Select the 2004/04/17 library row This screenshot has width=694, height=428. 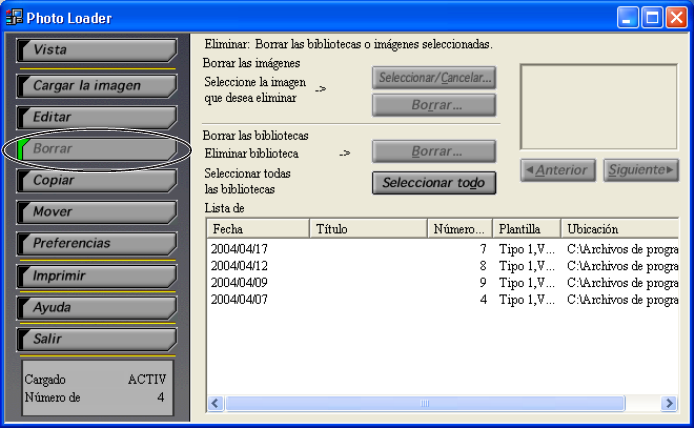[x=240, y=249]
